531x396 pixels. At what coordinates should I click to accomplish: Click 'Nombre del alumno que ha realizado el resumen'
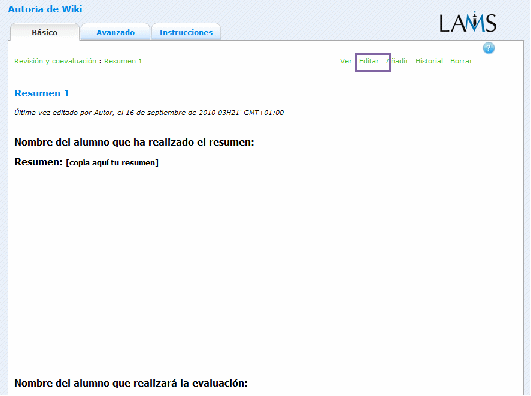tap(134, 142)
